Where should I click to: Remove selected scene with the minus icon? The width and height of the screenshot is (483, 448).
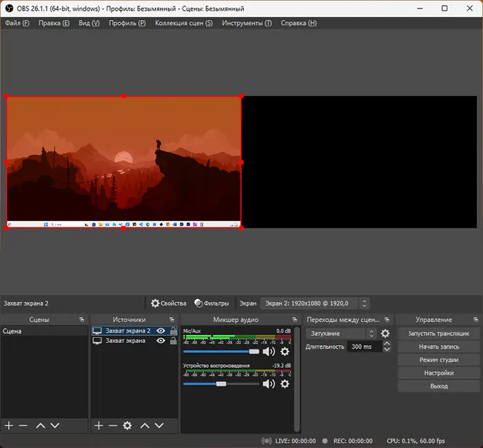[x=23, y=425]
